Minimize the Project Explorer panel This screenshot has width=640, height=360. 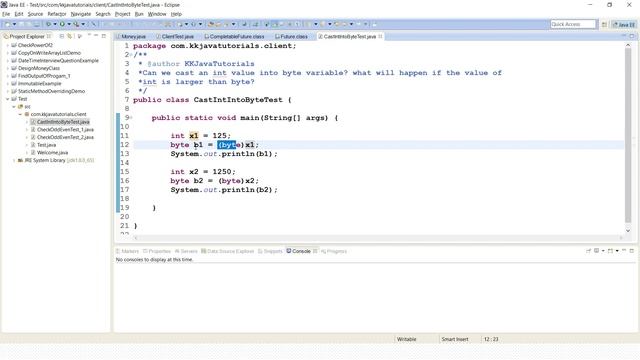pyautogui.click(x=96, y=36)
